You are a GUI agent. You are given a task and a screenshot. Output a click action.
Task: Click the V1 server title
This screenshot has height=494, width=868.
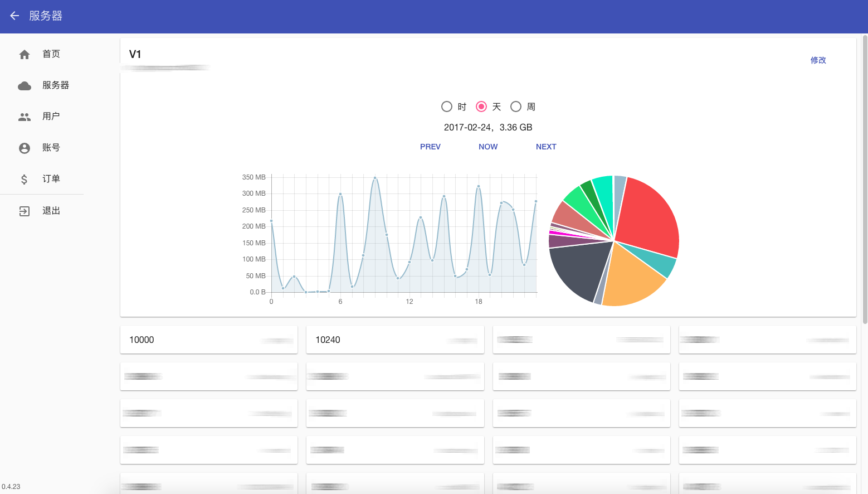tap(135, 54)
